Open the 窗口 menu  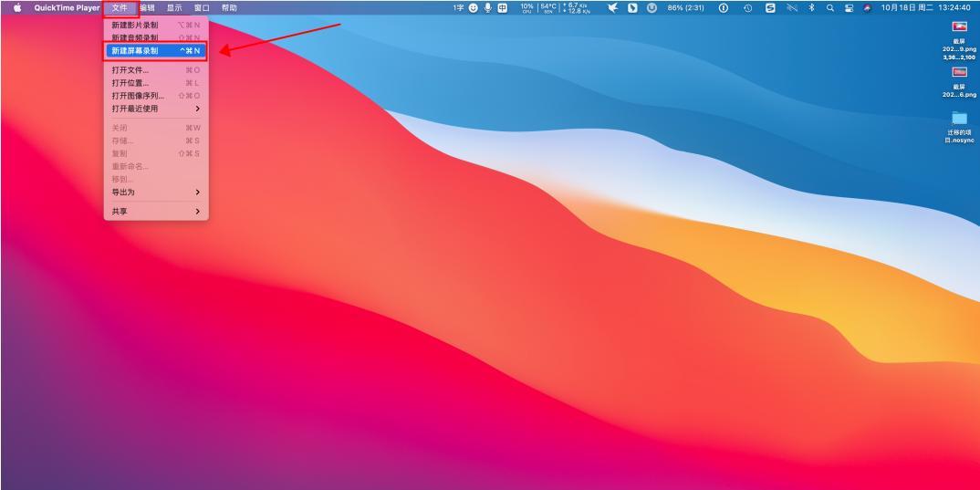point(202,8)
